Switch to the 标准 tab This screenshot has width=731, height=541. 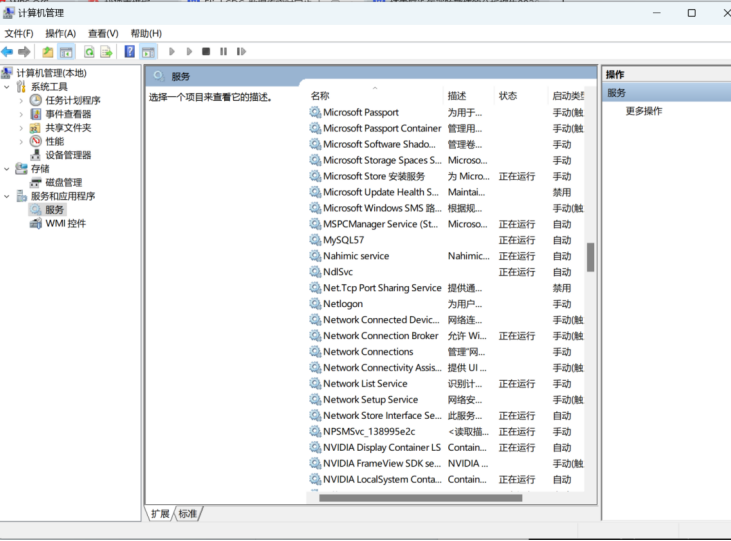188,514
